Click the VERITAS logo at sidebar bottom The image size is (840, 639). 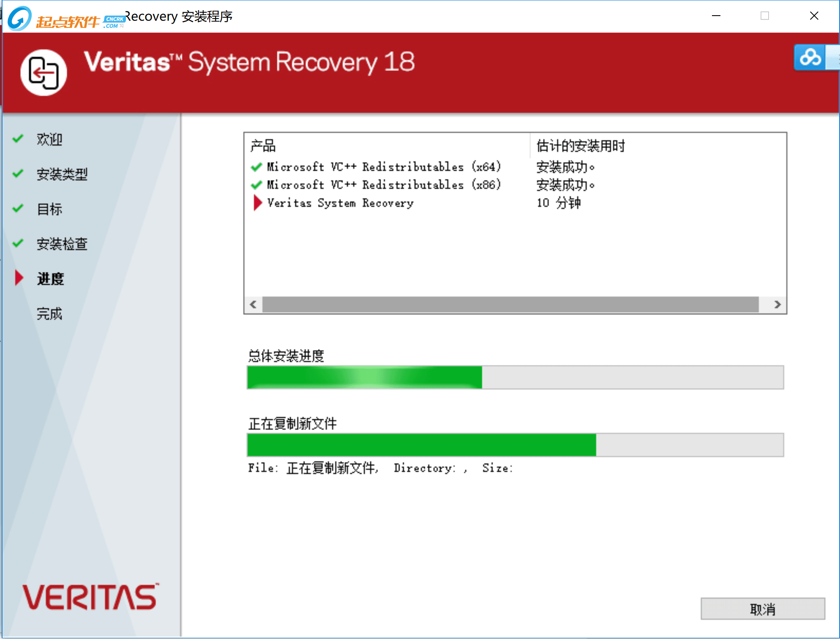(90, 597)
